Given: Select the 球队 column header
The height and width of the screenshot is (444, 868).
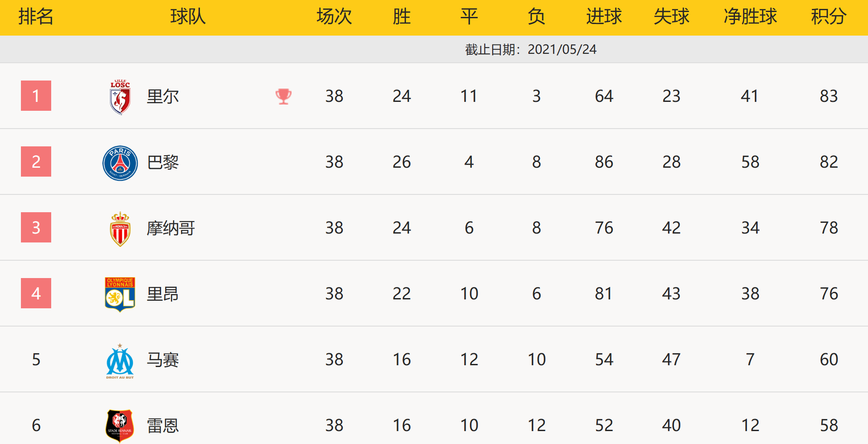Looking at the screenshot, I should [188, 16].
